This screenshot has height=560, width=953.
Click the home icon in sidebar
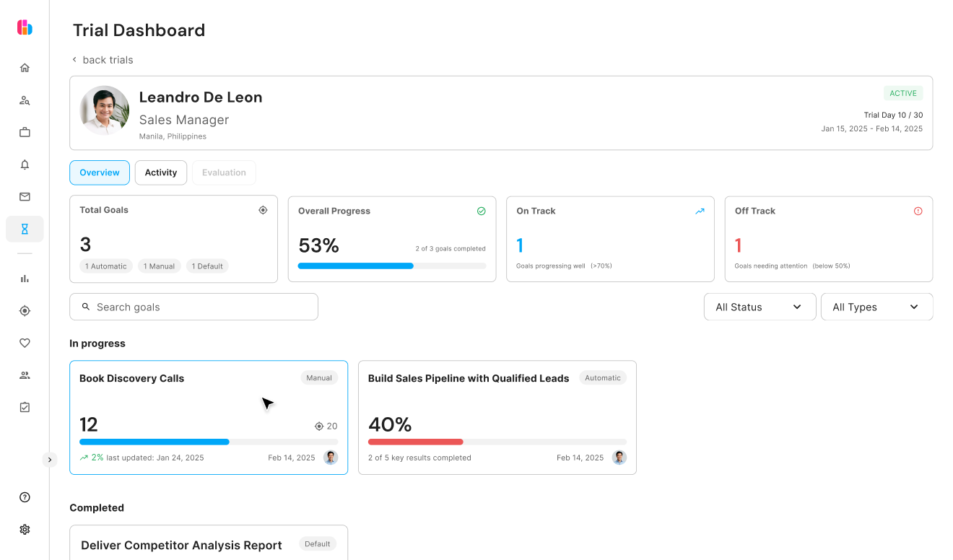[x=25, y=68]
